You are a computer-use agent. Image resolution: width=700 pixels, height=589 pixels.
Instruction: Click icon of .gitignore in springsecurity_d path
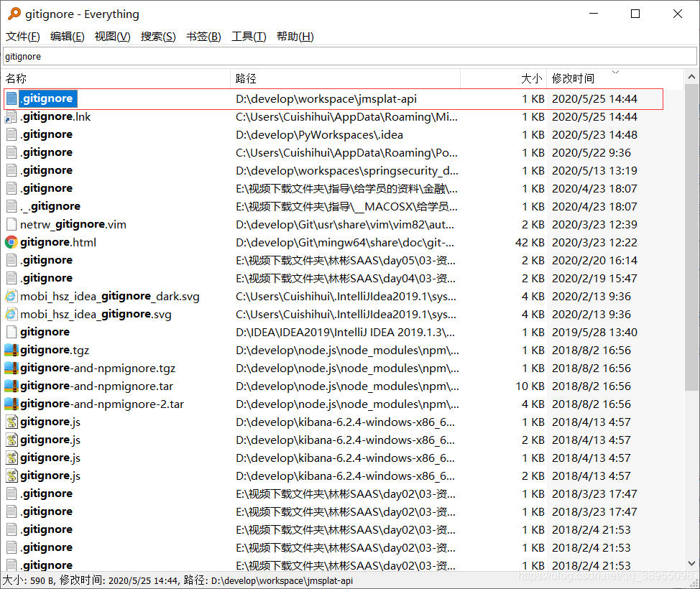pos(11,170)
